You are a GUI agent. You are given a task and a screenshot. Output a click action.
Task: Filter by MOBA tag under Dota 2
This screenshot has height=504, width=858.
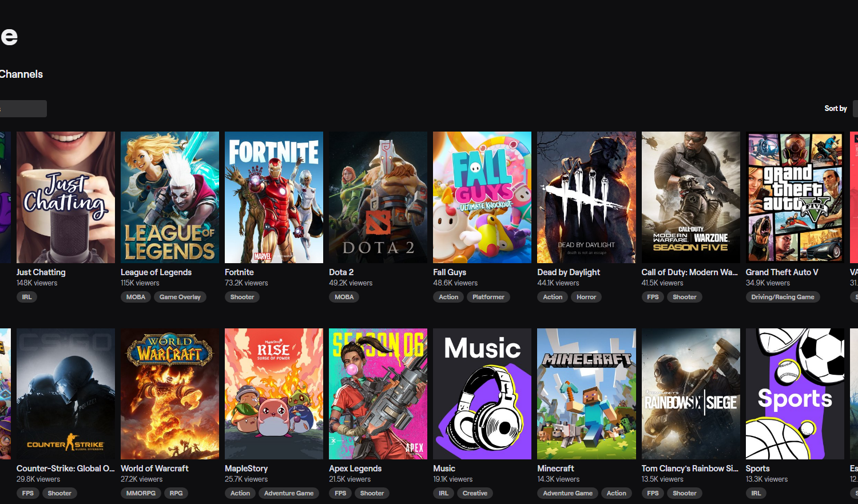pos(344,297)
